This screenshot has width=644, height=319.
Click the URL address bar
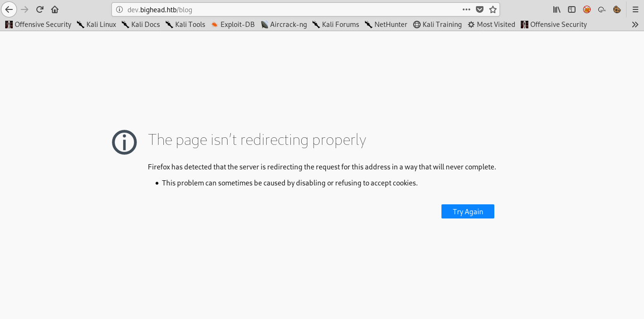(293, 9)
